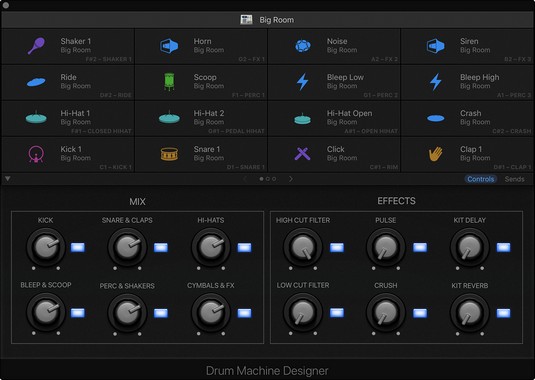The image size is (535, 380).
Task: Click the Snare 1 drum icon
Action: tap(169, 154)
